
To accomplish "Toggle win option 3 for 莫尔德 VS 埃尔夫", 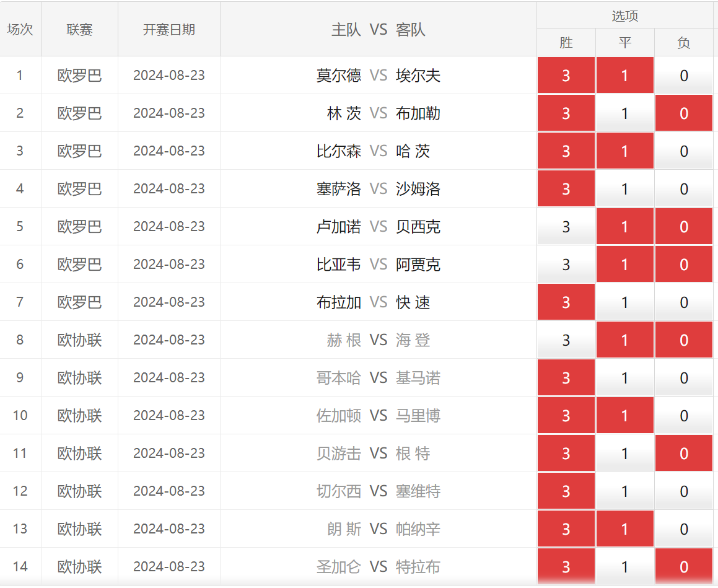I will [x=566, y=75].
